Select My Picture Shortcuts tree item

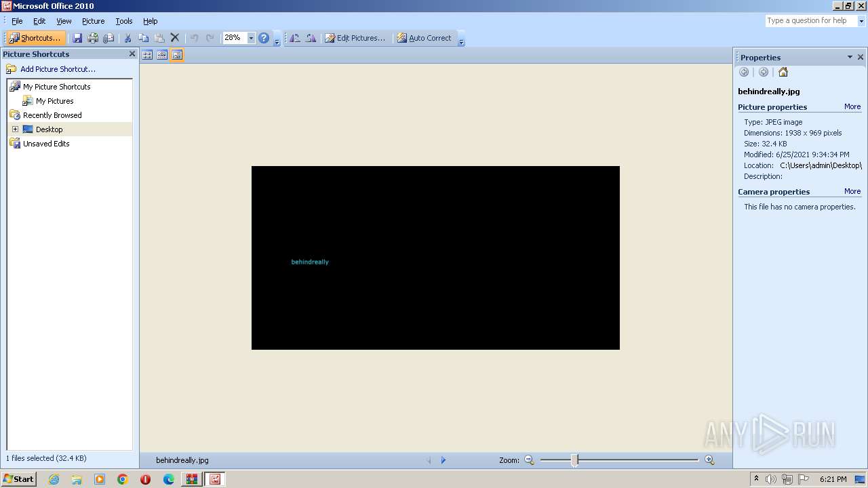tap(56, 87)
